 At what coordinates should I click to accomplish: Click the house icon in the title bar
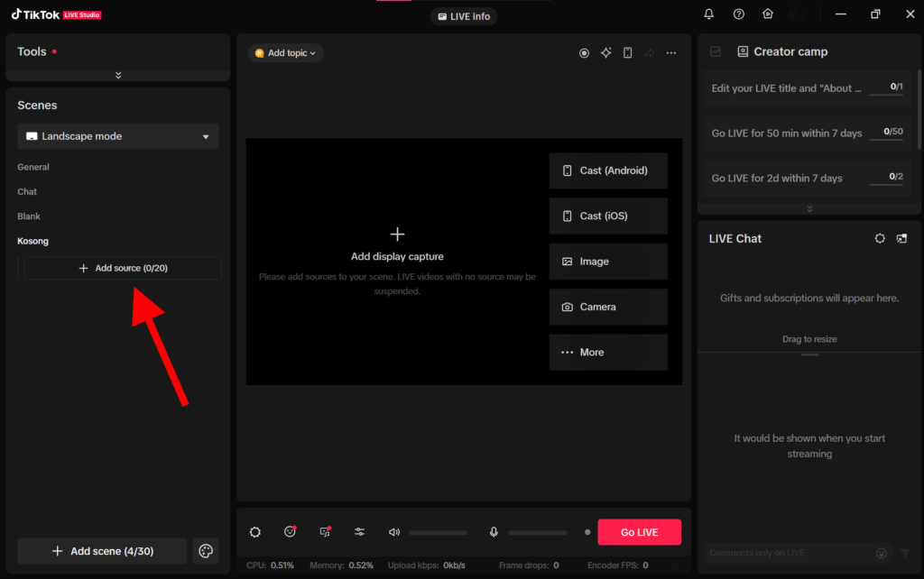click(767, 14)
